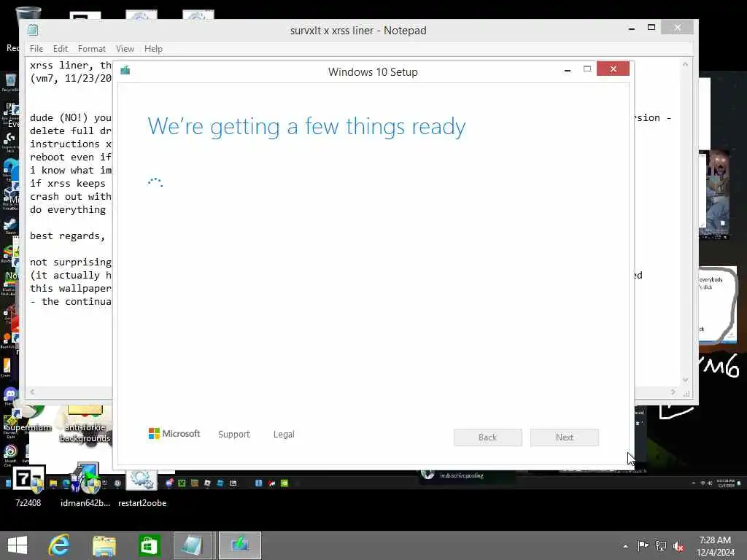Show hidden tray icons arrow

[x=625, y=546]
